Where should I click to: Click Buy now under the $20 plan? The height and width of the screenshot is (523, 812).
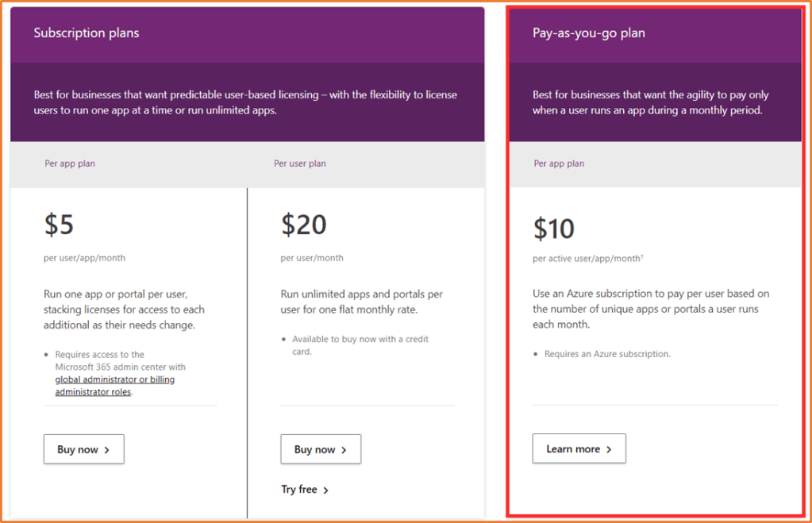coord(321,449)
